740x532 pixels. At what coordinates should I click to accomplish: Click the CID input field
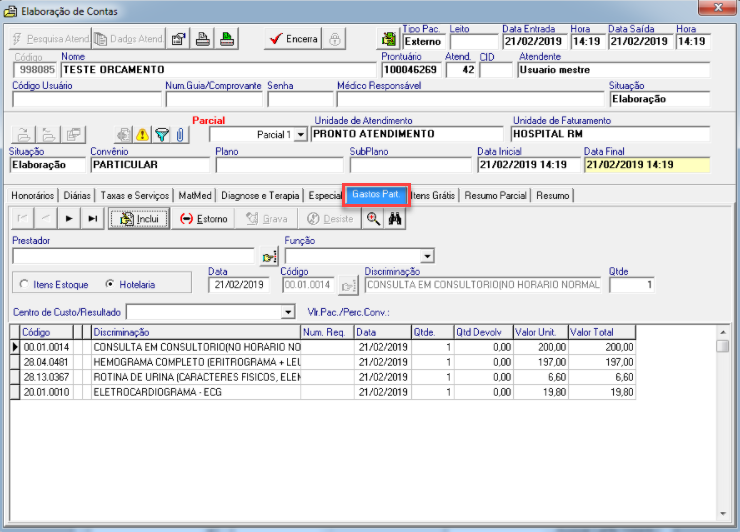click(x=496, y=70)
